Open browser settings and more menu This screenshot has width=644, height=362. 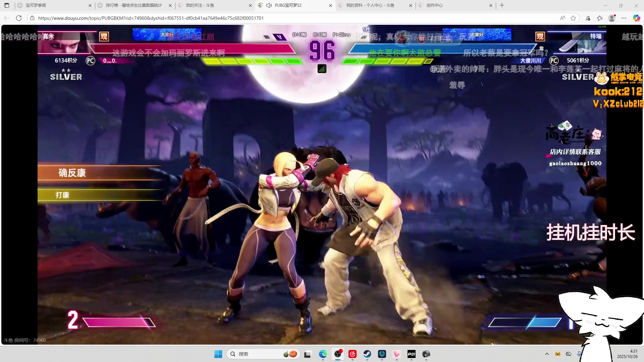point(624,18)
